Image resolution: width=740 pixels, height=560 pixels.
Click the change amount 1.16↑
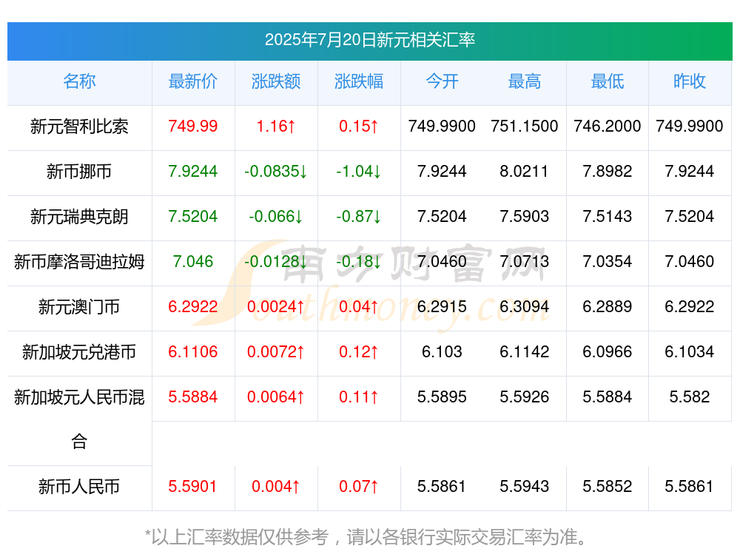coord(276,126)
